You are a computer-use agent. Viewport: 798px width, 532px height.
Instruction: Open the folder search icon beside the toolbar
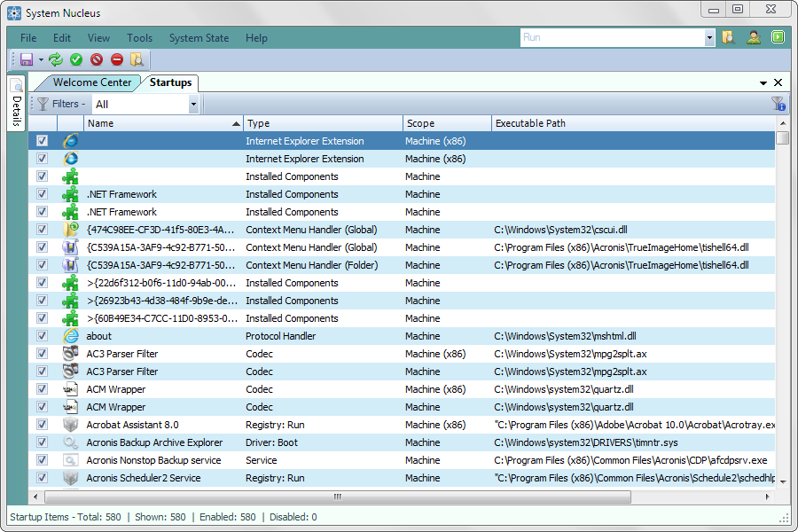pos(137,59)
